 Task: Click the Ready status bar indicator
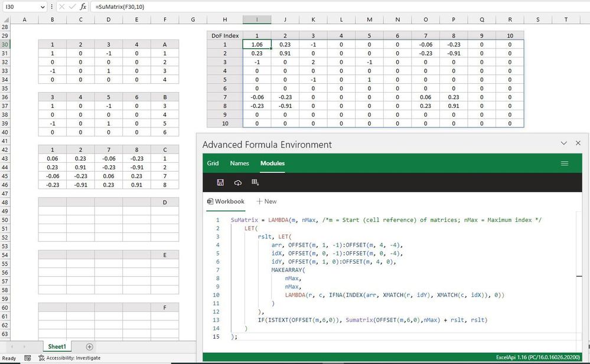click(x=9, y=358)
